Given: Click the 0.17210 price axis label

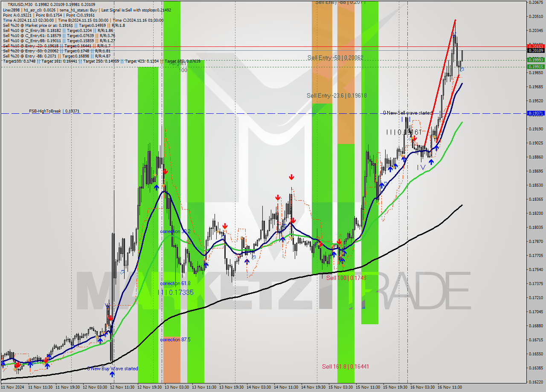Looking at the screenshot, I should pyautogui.click(x=536, y=297).
